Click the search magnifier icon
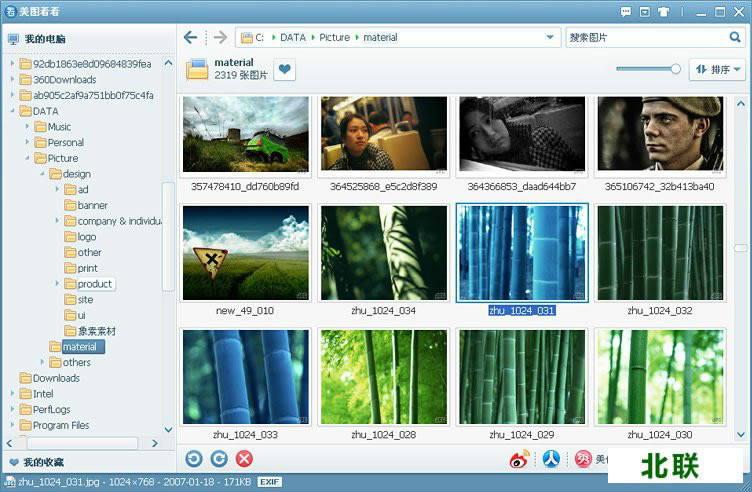 click(x=734, y=38)
